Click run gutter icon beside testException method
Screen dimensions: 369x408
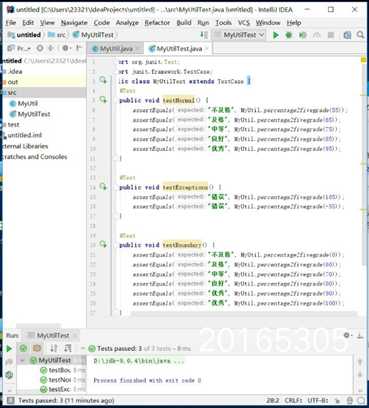click(x=103, y=187)
